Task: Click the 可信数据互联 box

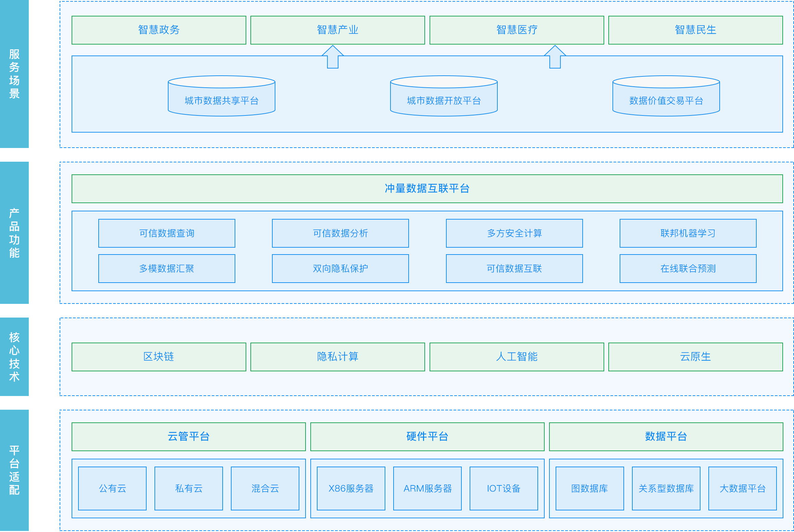Action: tap(514, 269)
